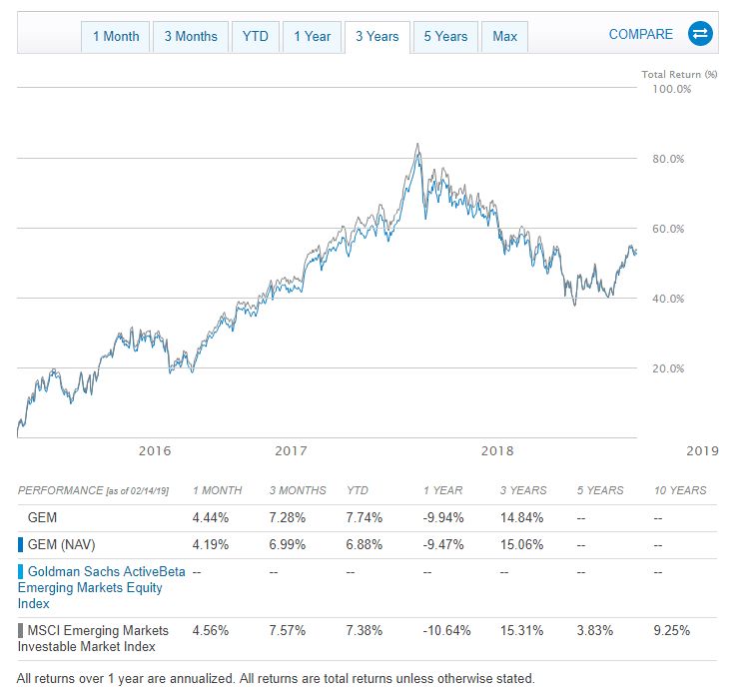The width and height of the screenshot is (746, 700).
Task: Click the 1 MONTH column header
Action: (217, 490)
